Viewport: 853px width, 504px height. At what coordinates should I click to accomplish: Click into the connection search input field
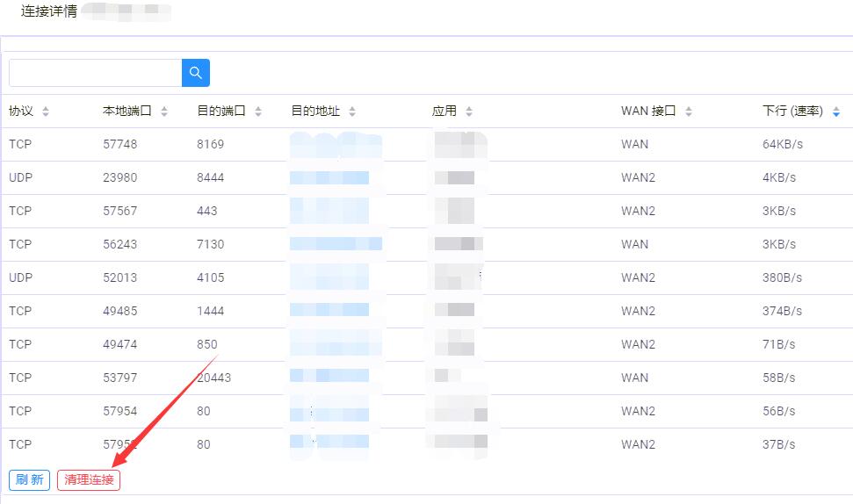(x=95, y=73)
